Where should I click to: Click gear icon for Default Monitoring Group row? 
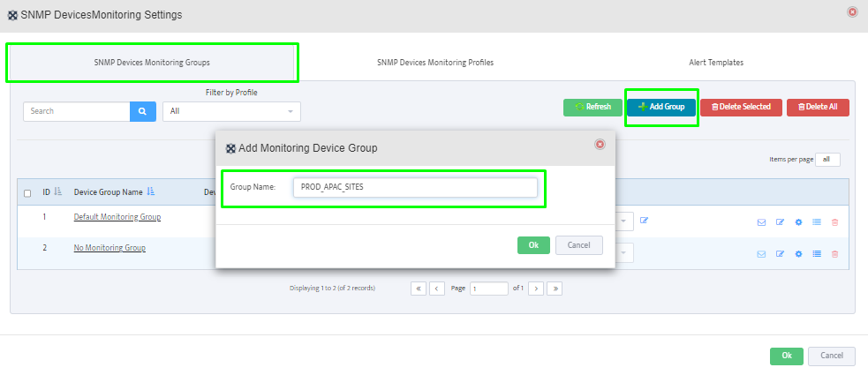coord(798,221)
